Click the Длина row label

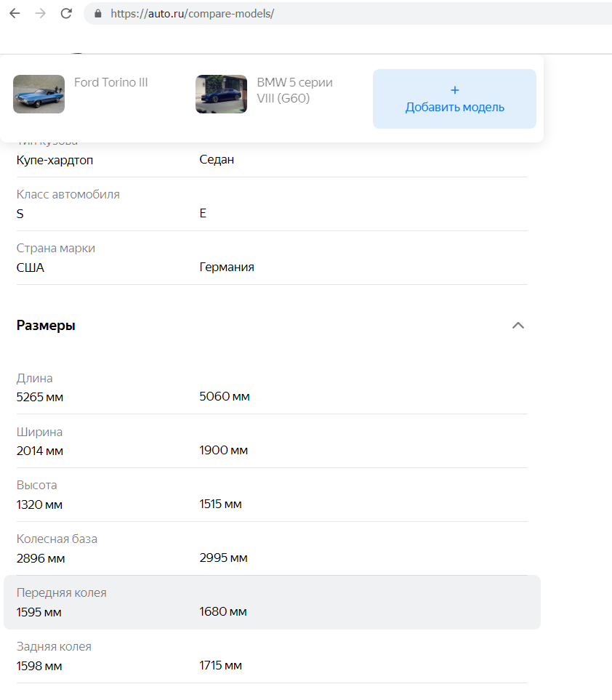click(x=35, y=378)
